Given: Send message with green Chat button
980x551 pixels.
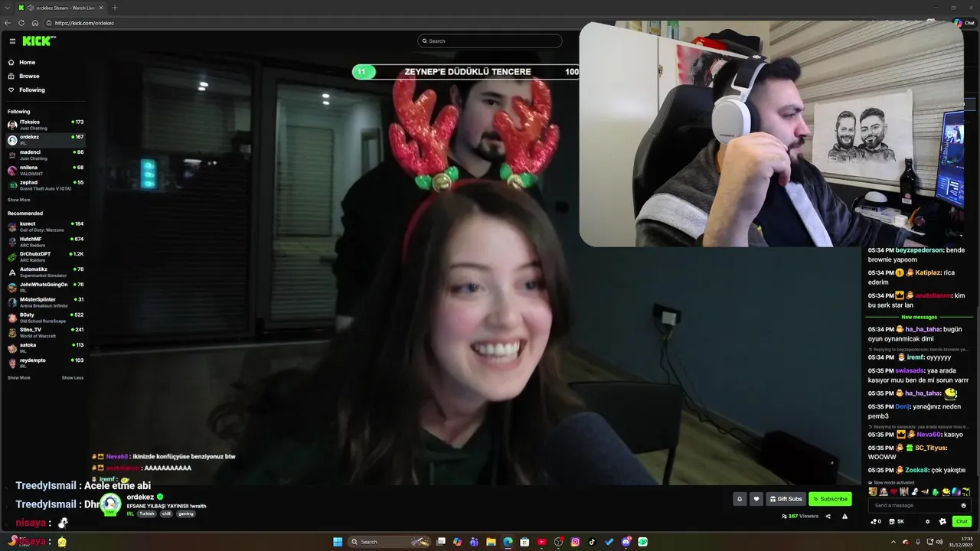Looking at the screenshot, I should [962, 522].
